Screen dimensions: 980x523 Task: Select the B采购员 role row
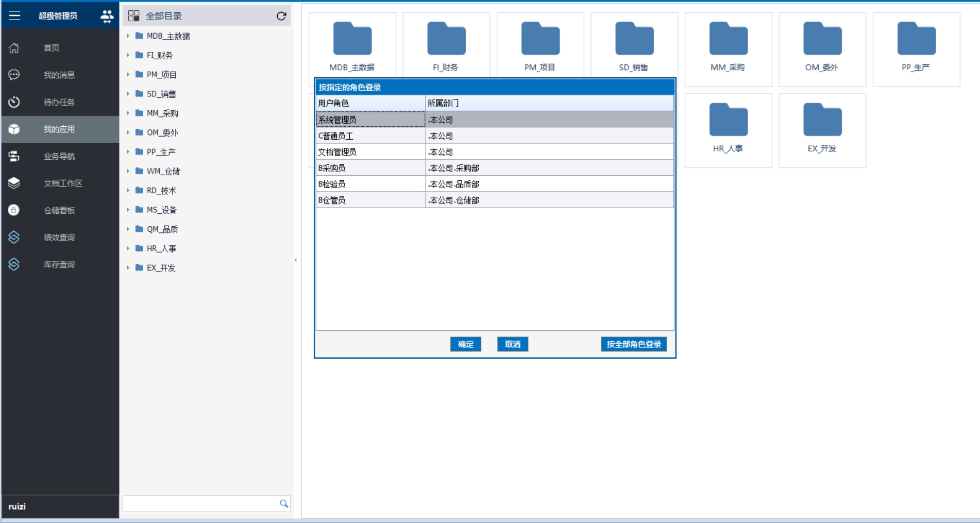click(x=495, y=168)
